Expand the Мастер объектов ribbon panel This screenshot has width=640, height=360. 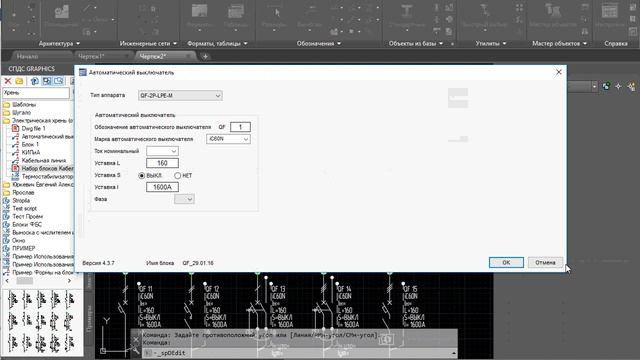tap(585, 43)
